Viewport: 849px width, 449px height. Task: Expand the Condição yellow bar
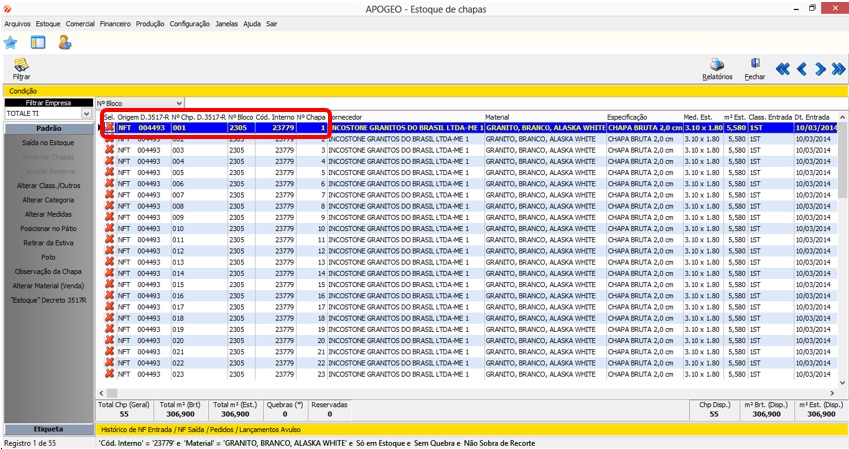(x=425, y=91)
